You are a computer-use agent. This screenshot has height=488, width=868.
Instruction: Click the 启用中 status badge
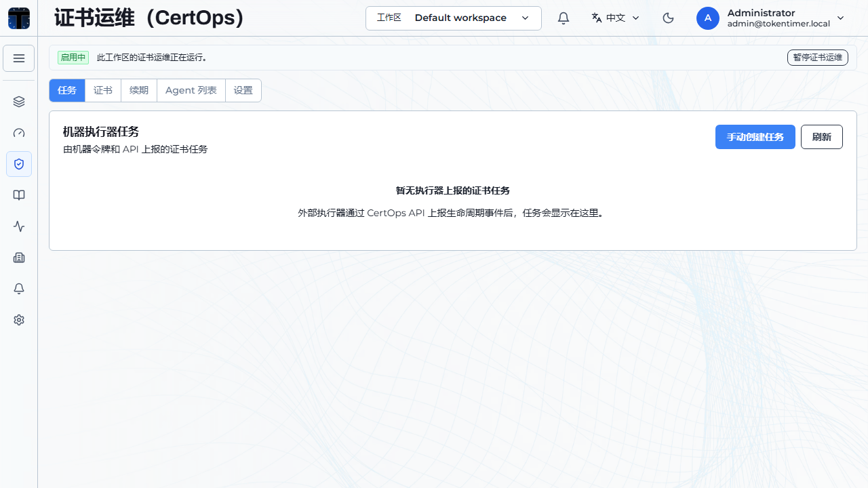73,58
